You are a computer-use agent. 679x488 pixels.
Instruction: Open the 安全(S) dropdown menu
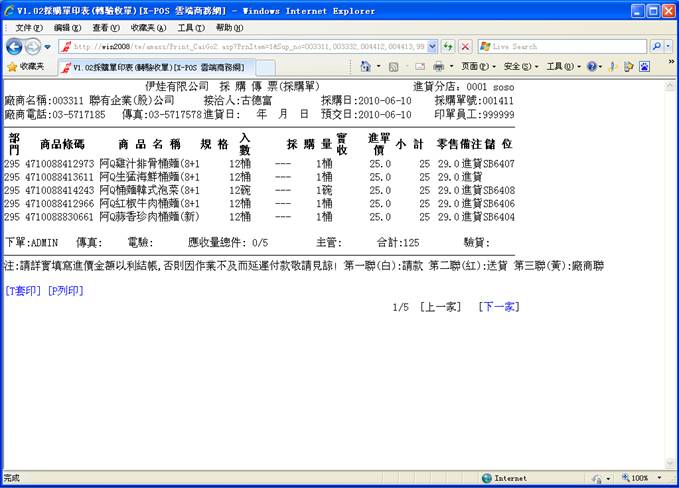[x=518, y=67]
